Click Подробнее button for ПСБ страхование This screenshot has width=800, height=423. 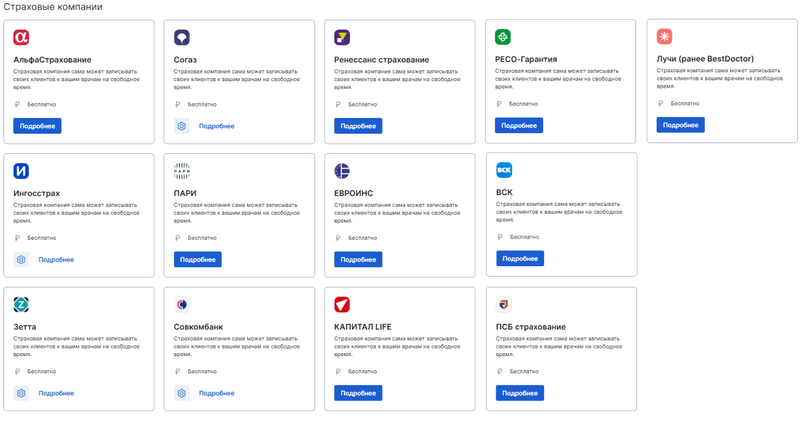[520, 393]
